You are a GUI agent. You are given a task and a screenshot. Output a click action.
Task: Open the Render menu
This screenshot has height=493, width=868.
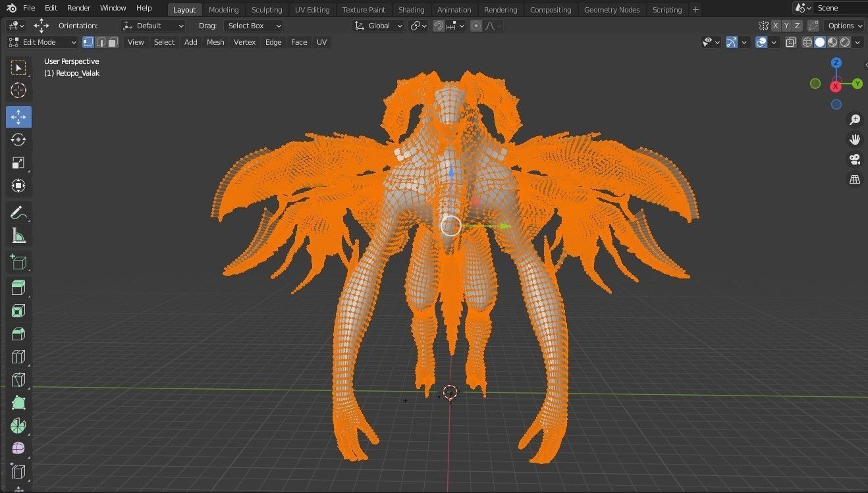[x=78, y=9]
